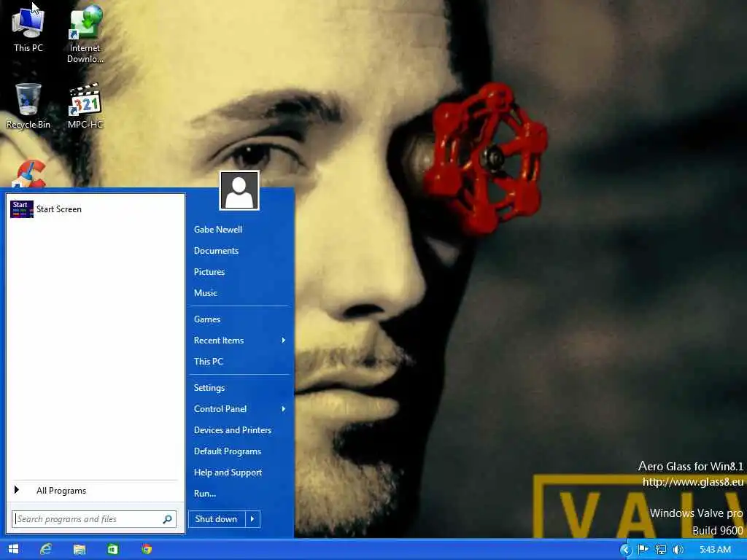Click the Windows Start button

[x=13, y=549]
